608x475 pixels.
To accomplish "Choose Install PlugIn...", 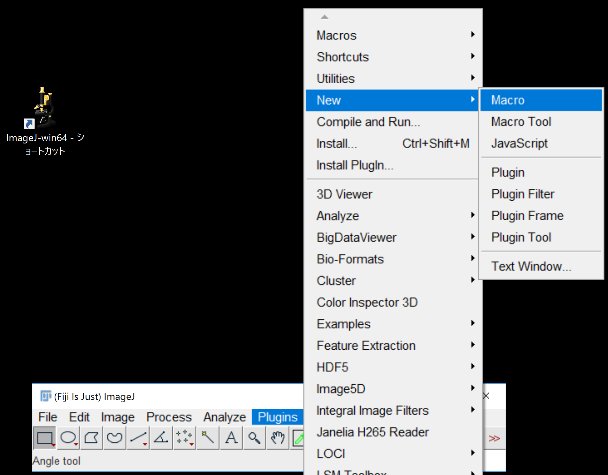I will [x=394, y=165].
